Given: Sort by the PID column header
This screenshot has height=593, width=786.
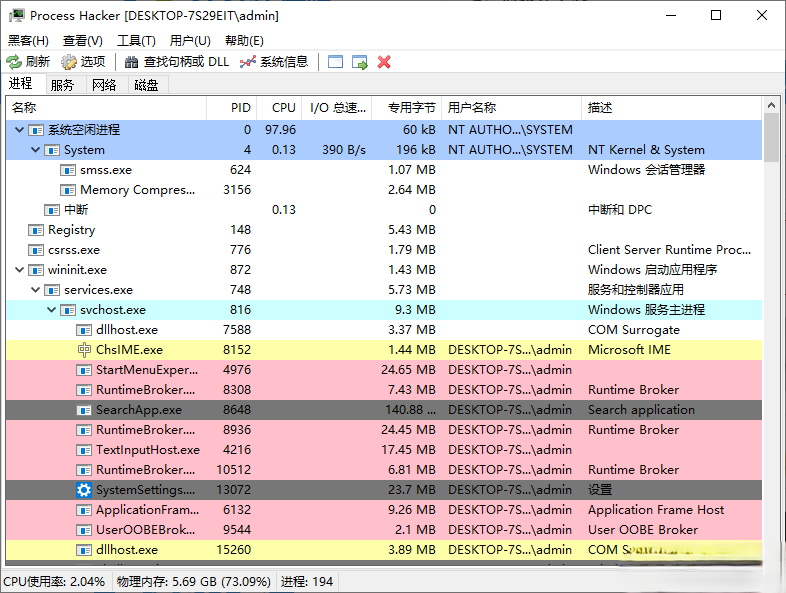Looking at the screenshot, I should pos(232,108).
